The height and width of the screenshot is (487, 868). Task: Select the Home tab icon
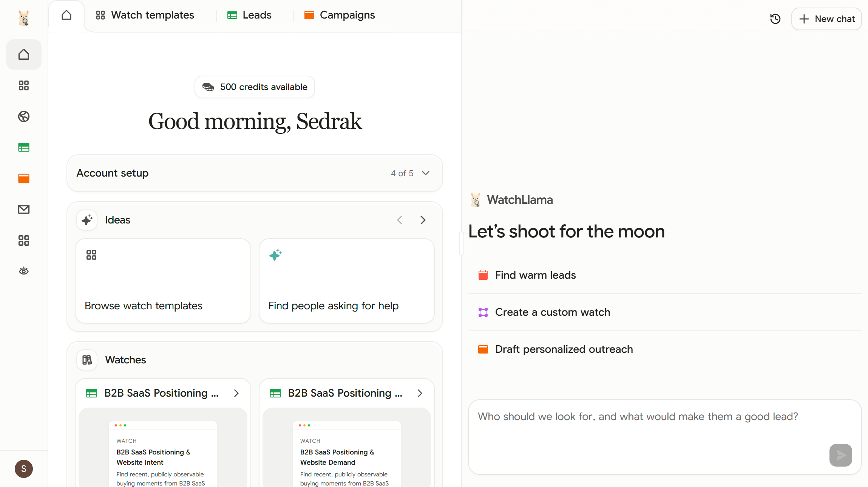pyautogui.click(x=66, y=15)
